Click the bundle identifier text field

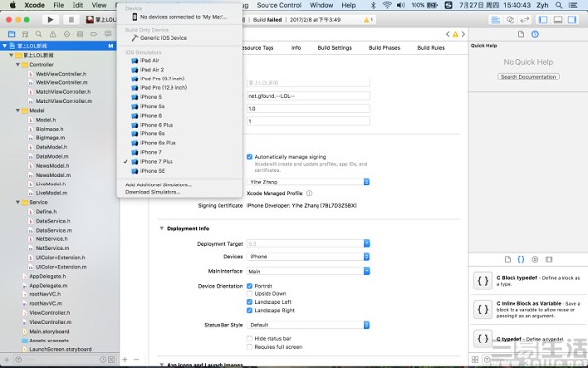coord(309,96)
